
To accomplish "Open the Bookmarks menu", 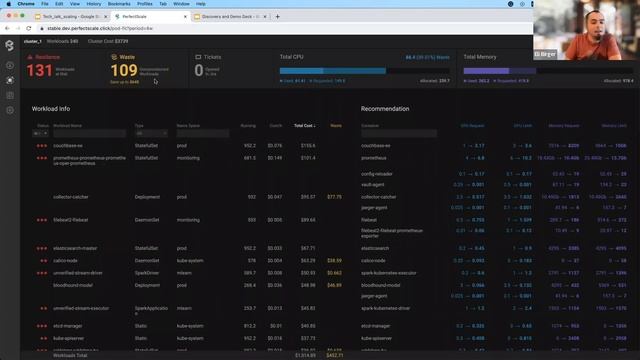I will point(119,4).
